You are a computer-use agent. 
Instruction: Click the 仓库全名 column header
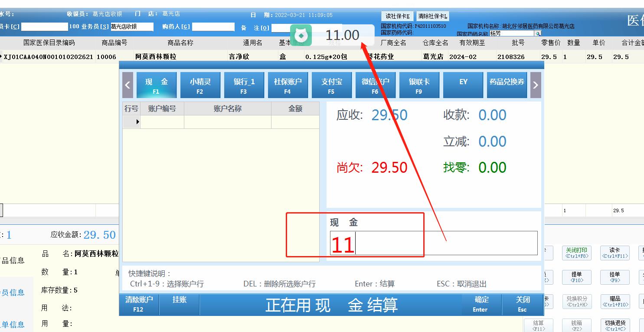coord(435,43)
